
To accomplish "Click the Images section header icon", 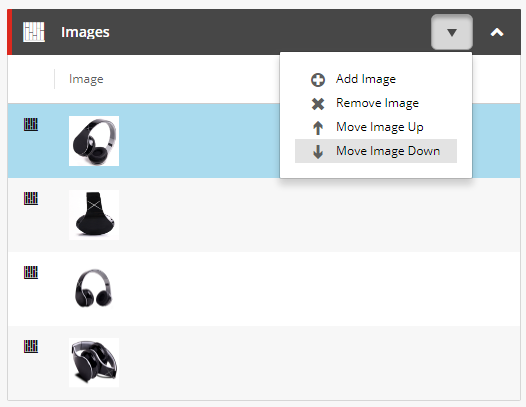I will (34, 32).
